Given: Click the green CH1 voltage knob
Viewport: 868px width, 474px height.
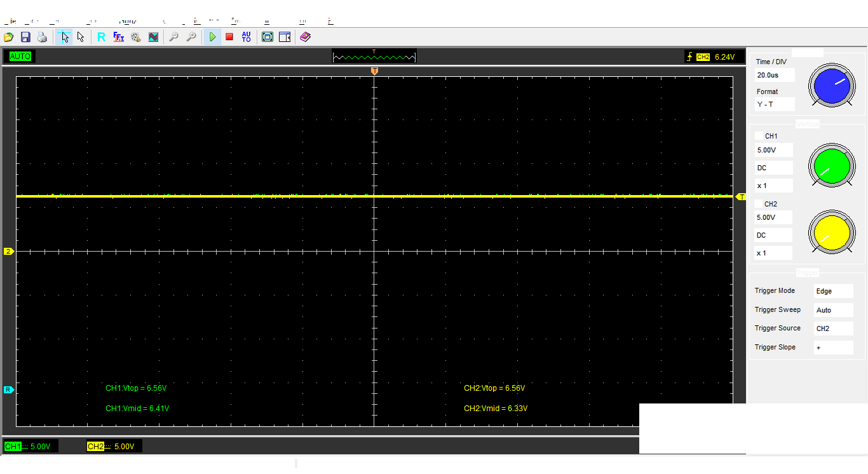Looking at the screenshot, I should (832, 166).
